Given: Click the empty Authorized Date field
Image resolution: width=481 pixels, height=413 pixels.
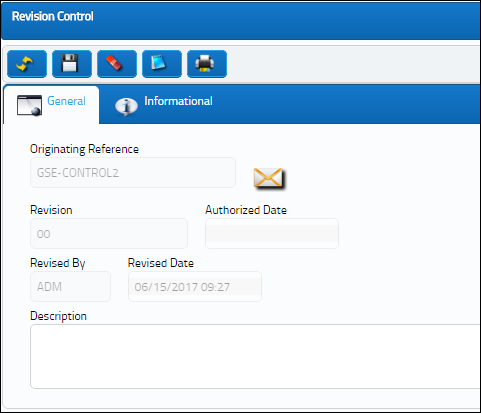Looking at the screenshot, I should (272, 234).
